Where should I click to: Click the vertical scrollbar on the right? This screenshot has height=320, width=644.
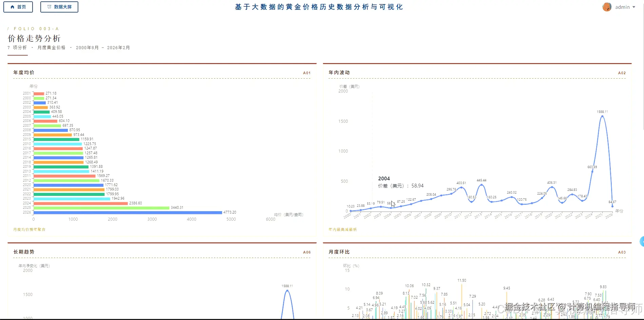pyautogui.click(x=643, y=64)
